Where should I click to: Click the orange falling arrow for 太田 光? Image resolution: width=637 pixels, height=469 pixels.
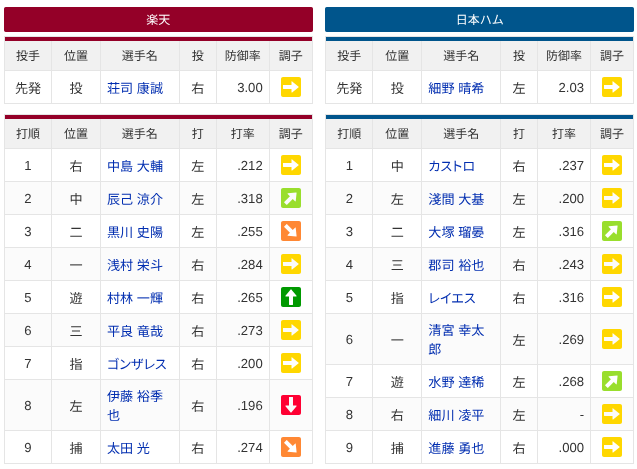[x=291, y=447]
